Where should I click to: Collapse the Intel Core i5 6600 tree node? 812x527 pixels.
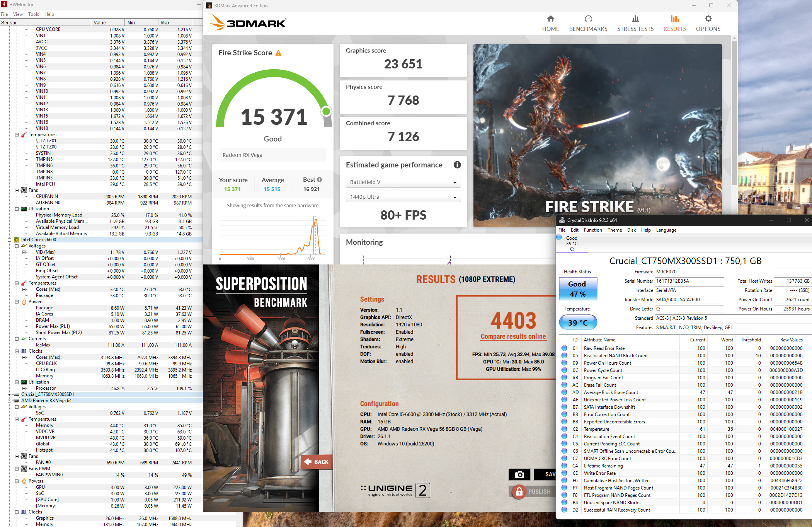tap(9, 240)
